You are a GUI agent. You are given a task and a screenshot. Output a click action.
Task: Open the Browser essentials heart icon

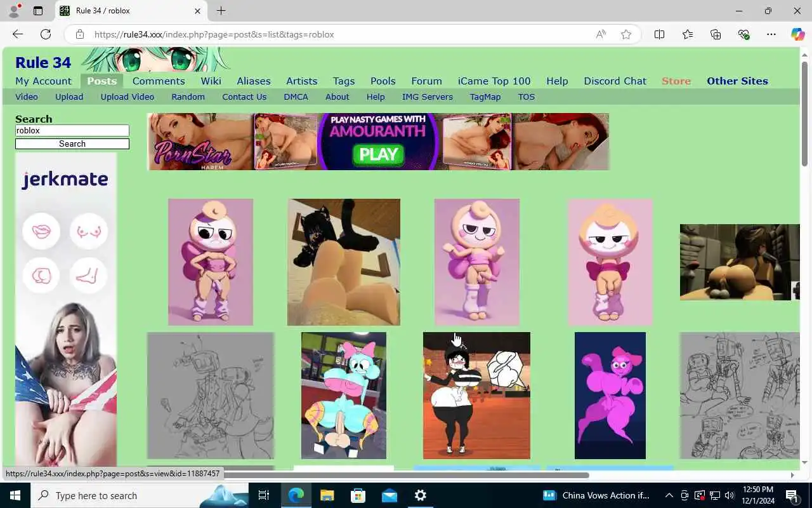743,34
